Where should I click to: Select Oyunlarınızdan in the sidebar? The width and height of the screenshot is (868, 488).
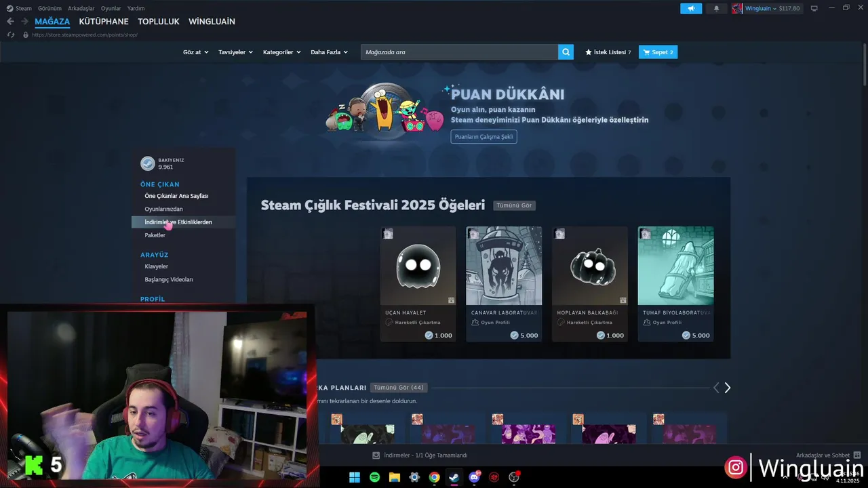(163, 209)
